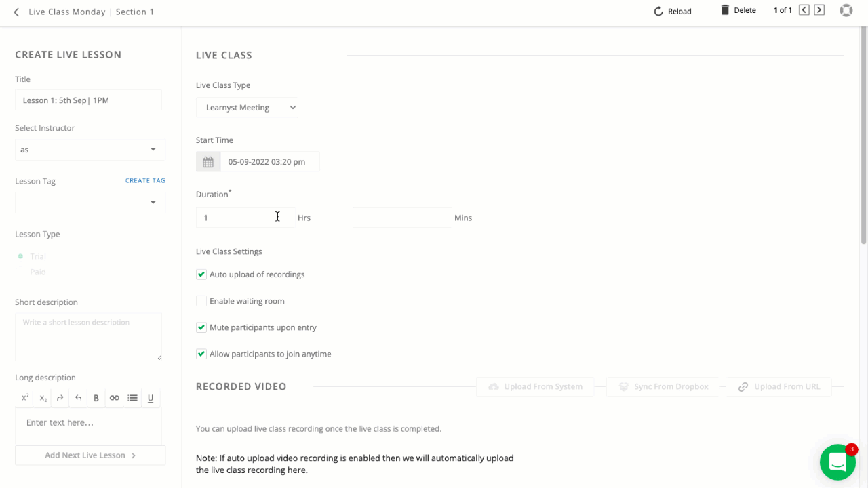Go back using the top-left arrow

pyautogui.click(x=16, y=12)
